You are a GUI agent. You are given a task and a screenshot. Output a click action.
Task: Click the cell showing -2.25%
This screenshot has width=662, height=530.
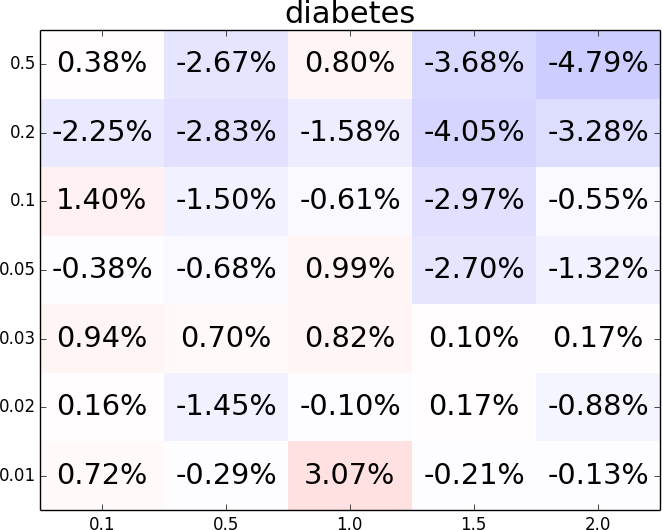(x=102, y=132)
